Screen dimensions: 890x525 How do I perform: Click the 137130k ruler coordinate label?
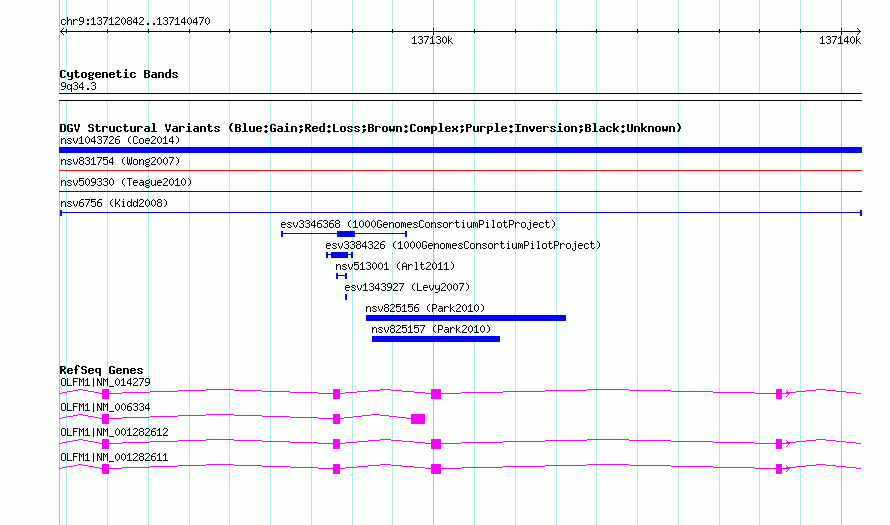[x=432, y=40]
